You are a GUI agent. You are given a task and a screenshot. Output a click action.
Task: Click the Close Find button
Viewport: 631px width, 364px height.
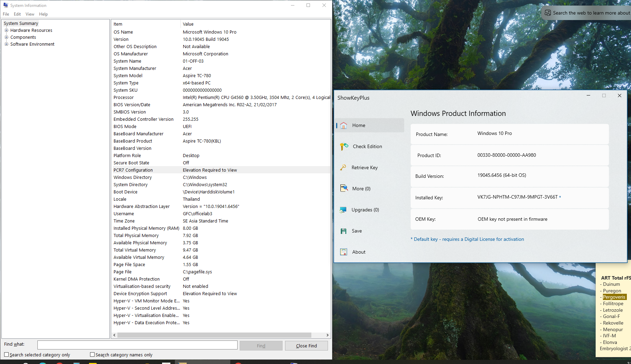pyautogui.click(x=306, y=346)
